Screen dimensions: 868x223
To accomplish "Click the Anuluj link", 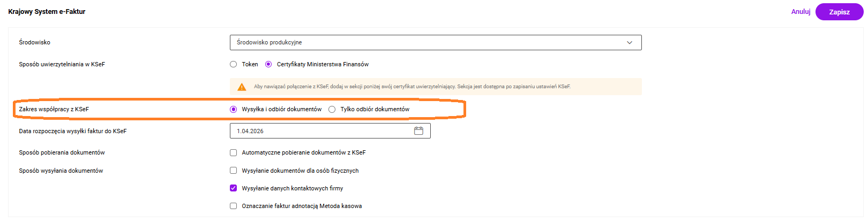I will pos(800,12).
